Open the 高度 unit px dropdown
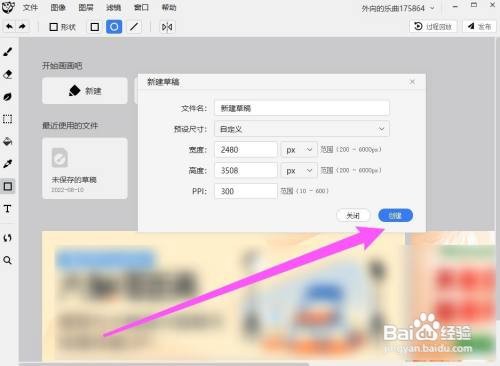This screenshot has height=366, width=500. click(299, 170)
